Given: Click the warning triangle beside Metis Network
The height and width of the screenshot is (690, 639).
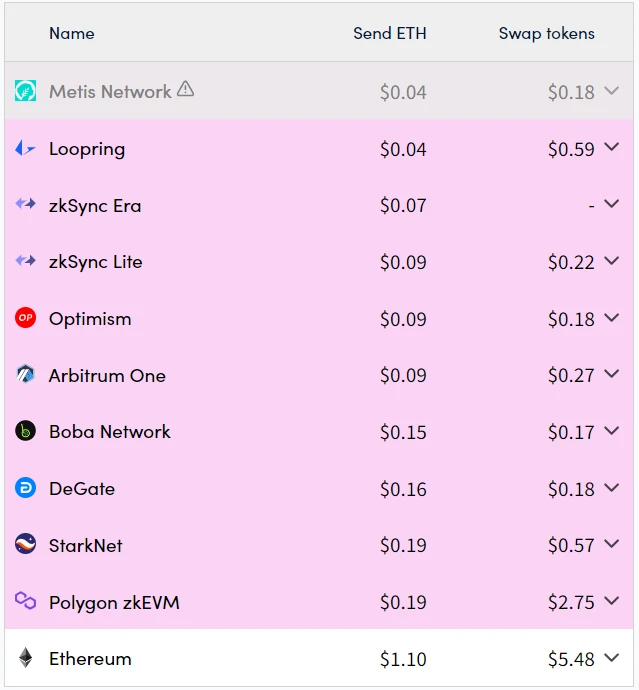Looking at the screenshot, I should tap(185, 89).
